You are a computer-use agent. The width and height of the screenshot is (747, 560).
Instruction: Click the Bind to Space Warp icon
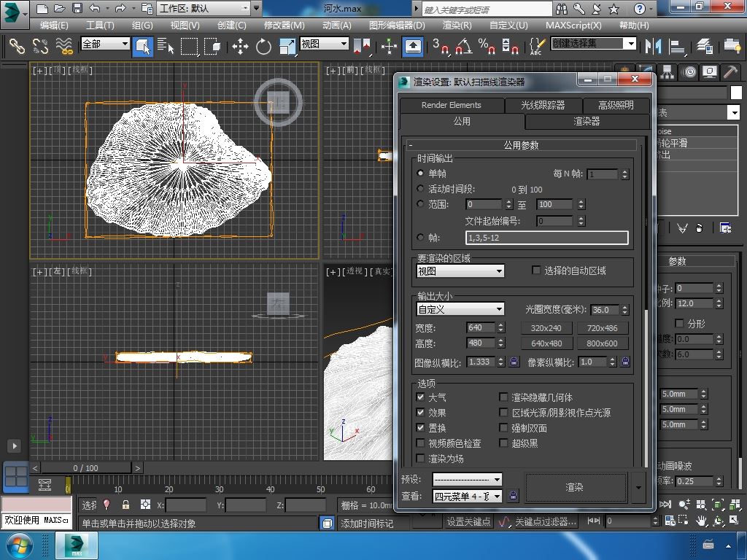64,46
